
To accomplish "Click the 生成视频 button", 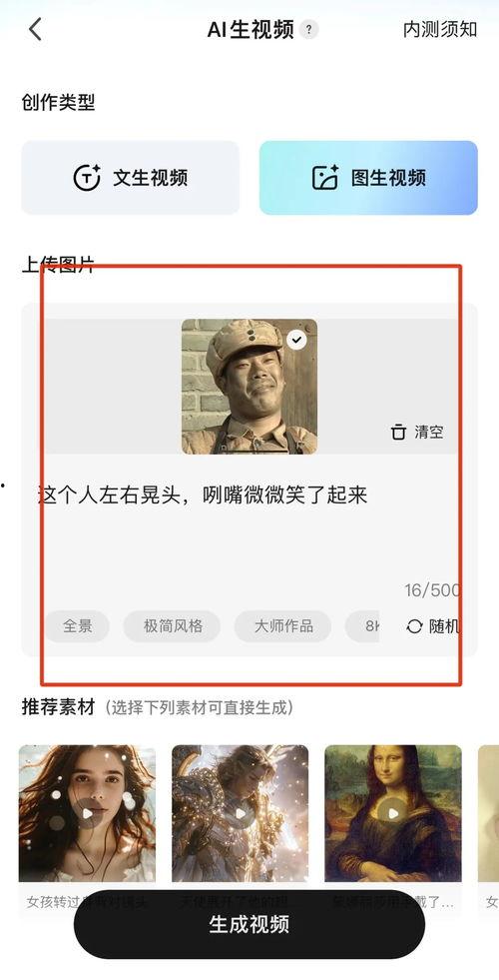I will pos(249,924).
